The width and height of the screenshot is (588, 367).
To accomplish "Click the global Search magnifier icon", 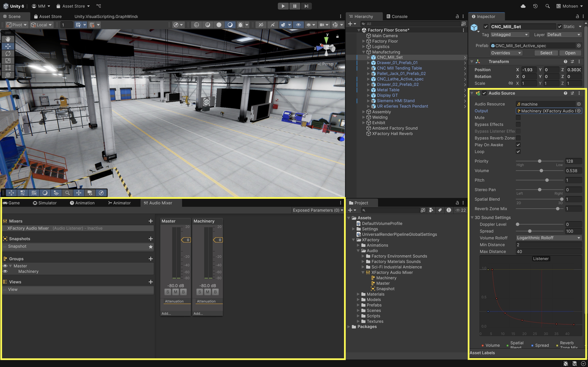I will tap(548, 6).
